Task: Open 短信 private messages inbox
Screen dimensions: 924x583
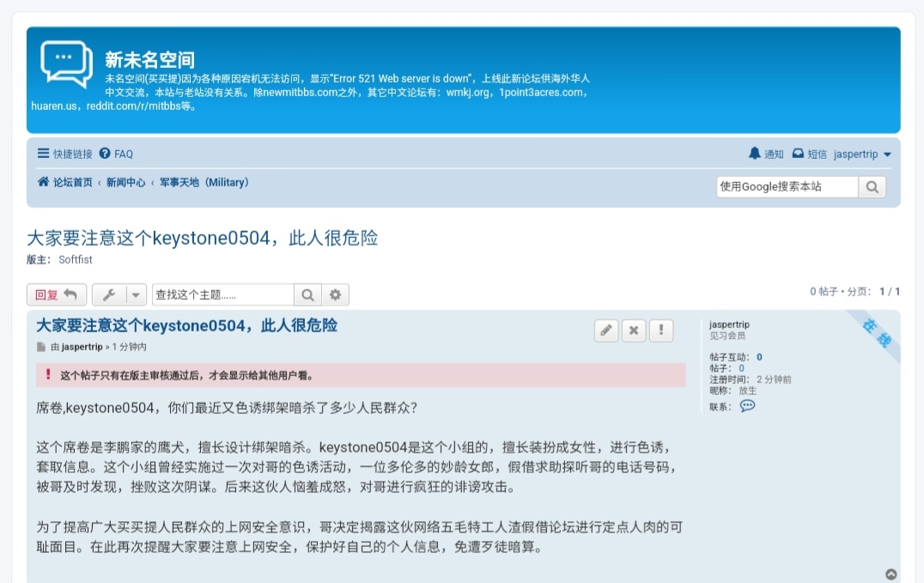Action: [x=809, y=154]
